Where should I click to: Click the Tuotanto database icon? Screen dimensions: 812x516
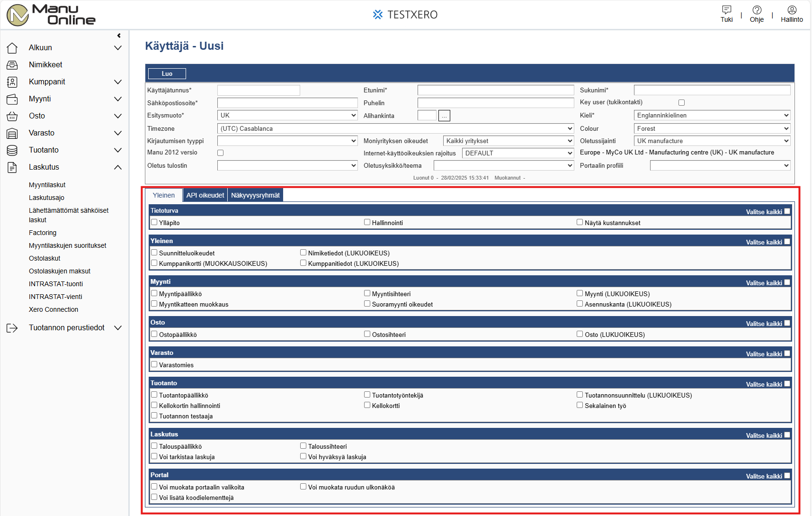coord(12,150)
